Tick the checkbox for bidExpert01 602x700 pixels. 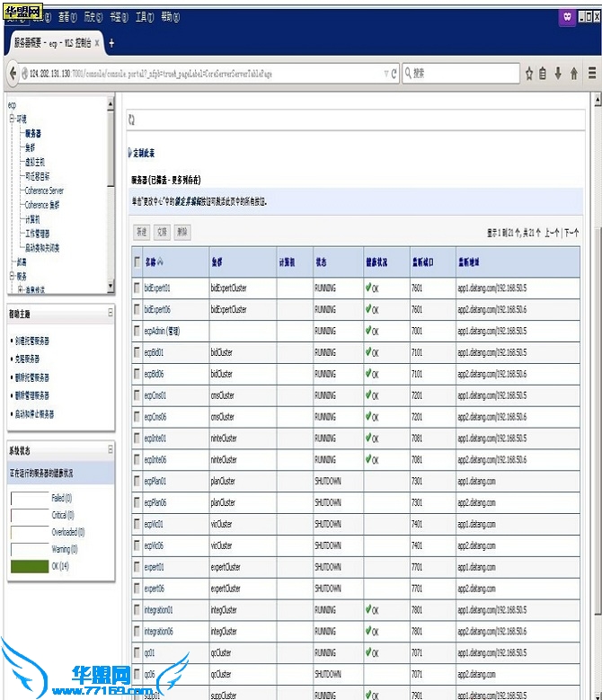point(137,288)
